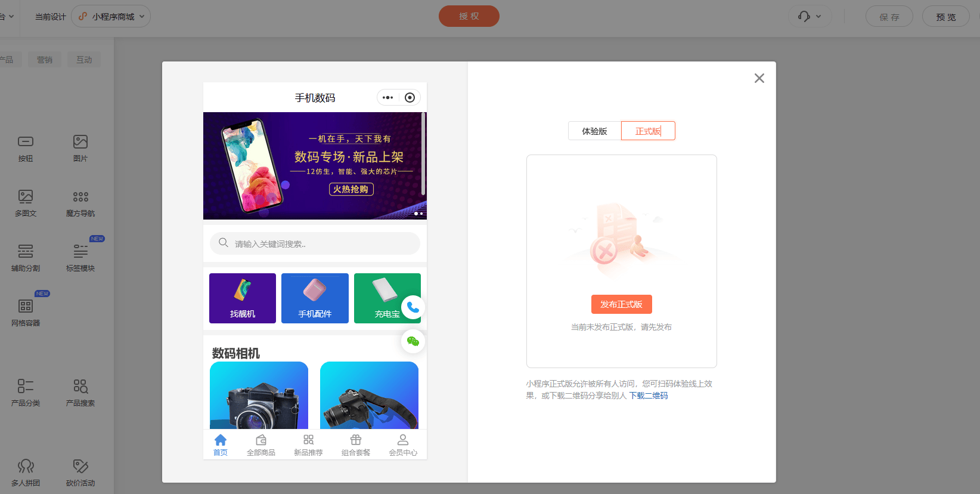The image size is (980, 494).
Task: Click the 发布正式版 publish button
Action: pyautogui.click(x=621, y=304)
